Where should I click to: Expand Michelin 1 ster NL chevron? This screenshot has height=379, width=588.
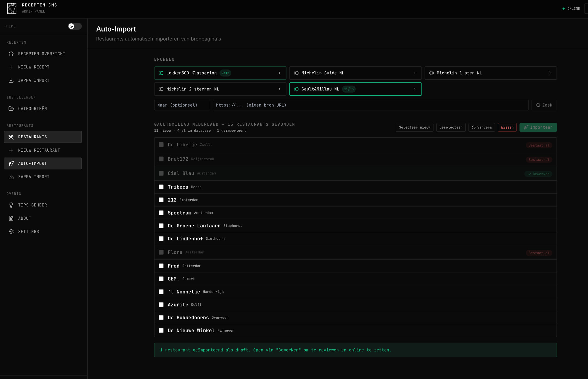coord(550,73)
